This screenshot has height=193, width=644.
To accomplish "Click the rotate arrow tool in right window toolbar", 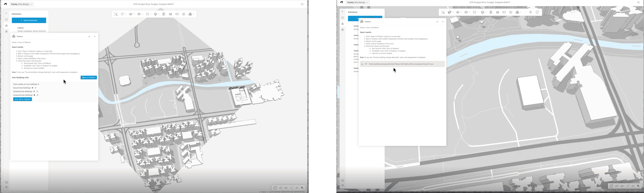I will point(537,12).
